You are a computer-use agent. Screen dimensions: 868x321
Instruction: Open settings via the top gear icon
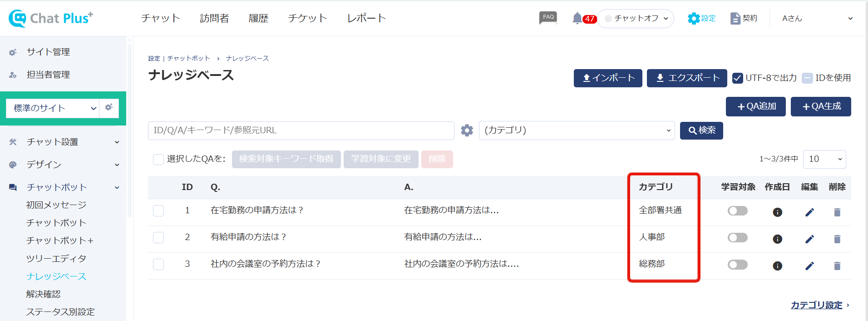(694, 18)
